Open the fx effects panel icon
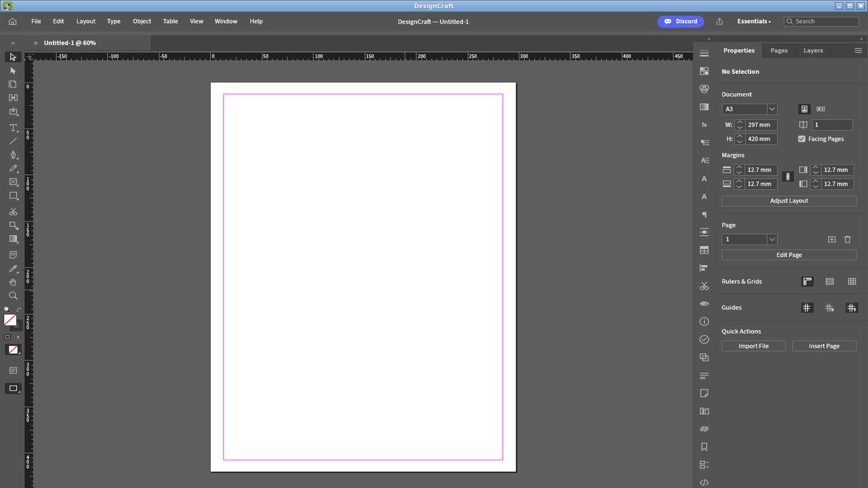Viewport: 868px width, 488px height. [704, 125]
